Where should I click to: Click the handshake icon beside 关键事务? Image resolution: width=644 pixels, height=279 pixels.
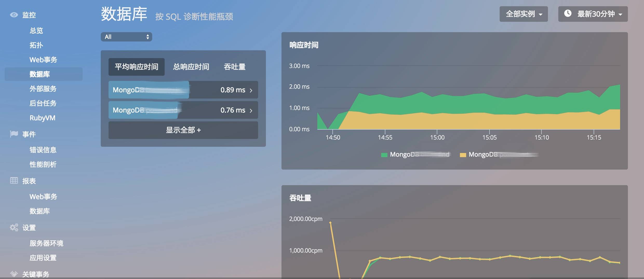14,274
